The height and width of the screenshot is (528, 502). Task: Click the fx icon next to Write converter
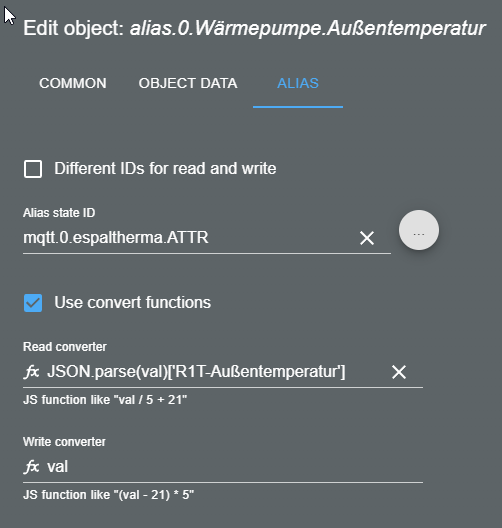click(32, 467)
